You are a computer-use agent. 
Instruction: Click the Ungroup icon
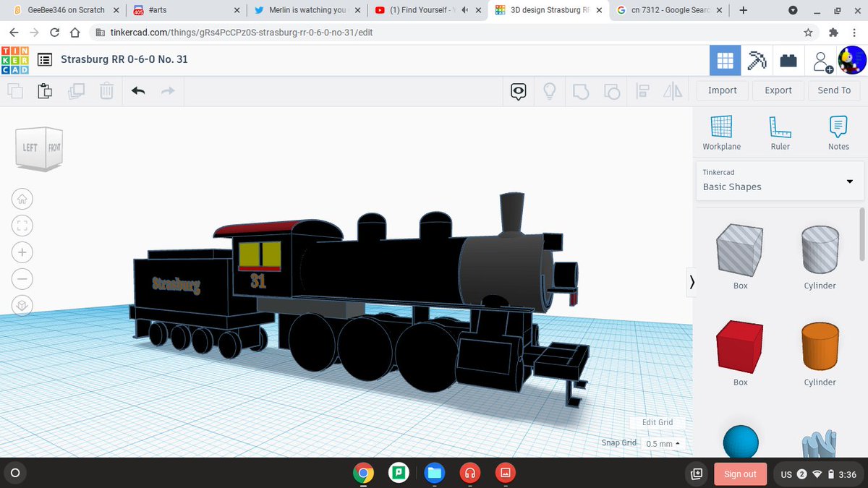(x=612, y=90)
